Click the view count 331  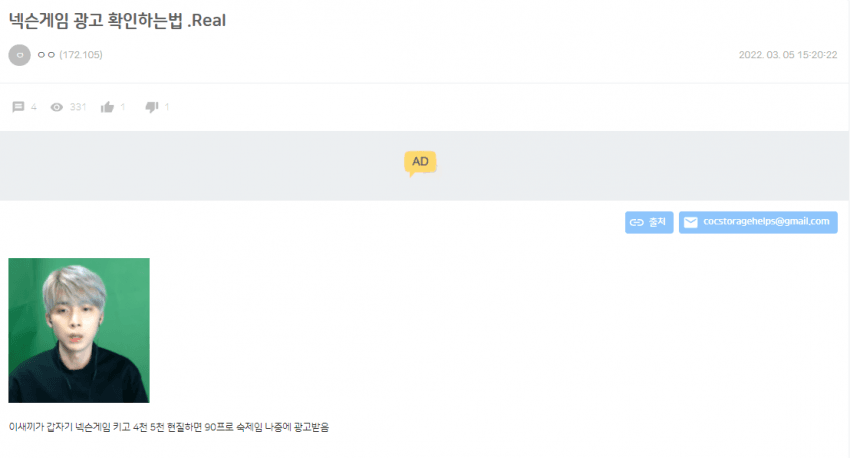[78, 107]
